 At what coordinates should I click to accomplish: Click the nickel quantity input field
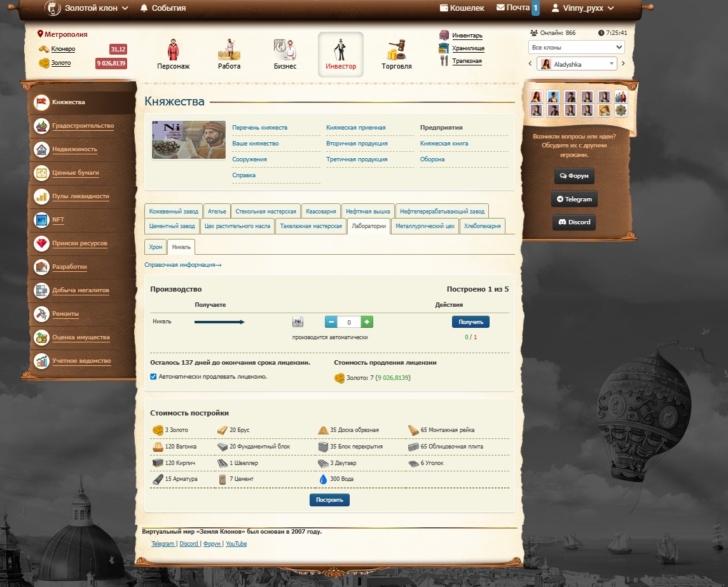click(x=349, y=322)
